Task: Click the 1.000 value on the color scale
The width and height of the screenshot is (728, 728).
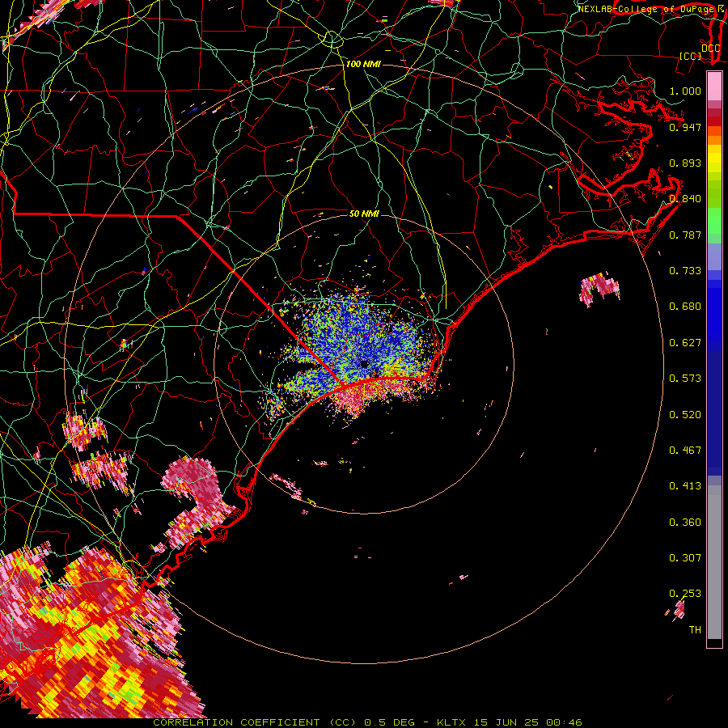Action: 685,91
